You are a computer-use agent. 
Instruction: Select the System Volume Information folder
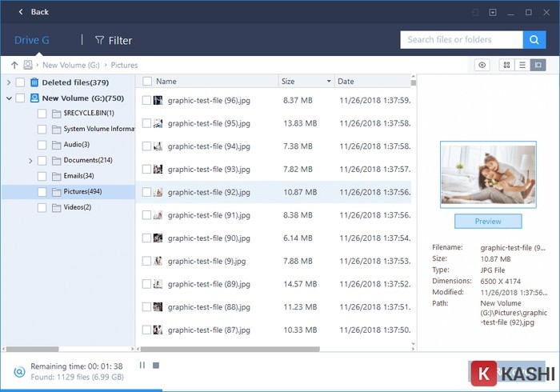pos(99,129)
